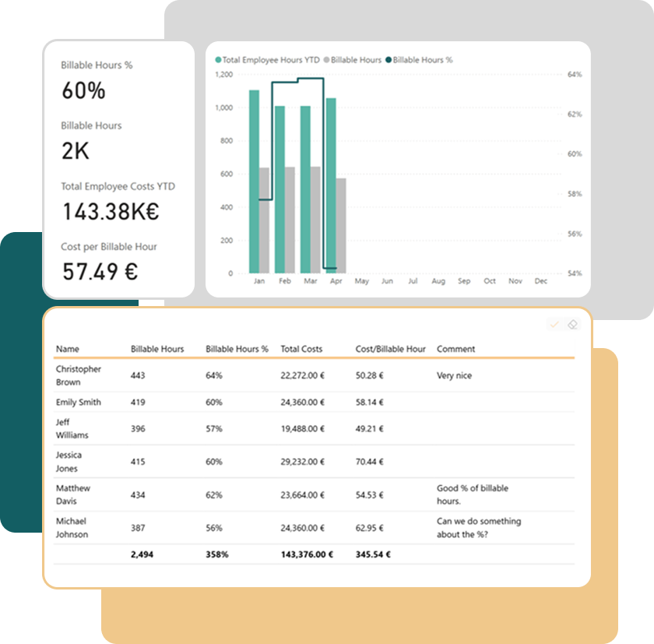Image resolution: width=654 pixels, height=644 pixels.
Task: Click the green March hours bar
Action: click(305, 189)
